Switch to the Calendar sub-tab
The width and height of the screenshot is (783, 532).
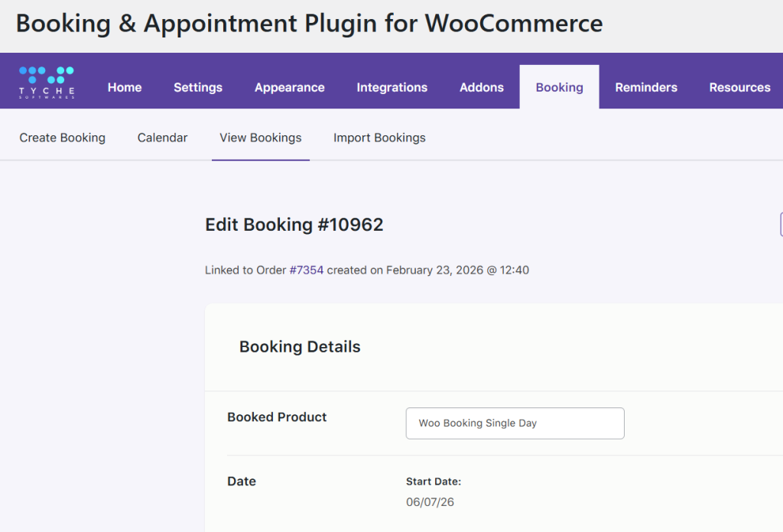tap(163, 138)
